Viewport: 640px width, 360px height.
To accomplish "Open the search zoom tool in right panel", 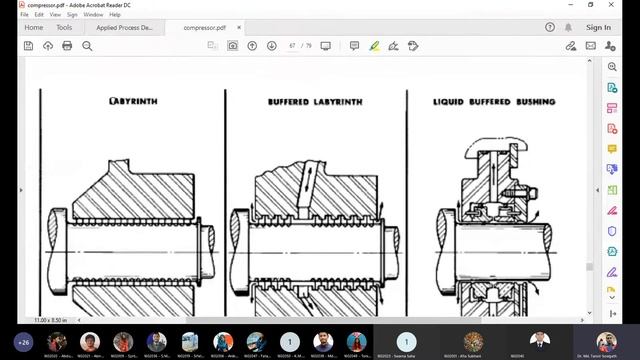I will (612, 67).
